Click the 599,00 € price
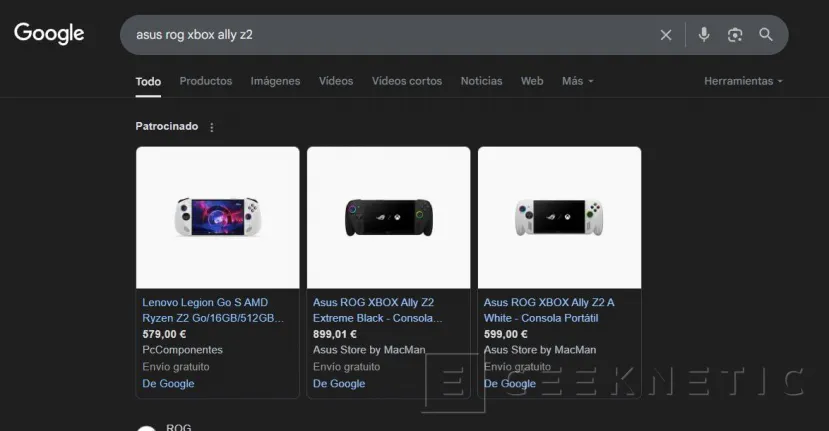This screenshot has width=829, height=431. [x=505, y=334]
